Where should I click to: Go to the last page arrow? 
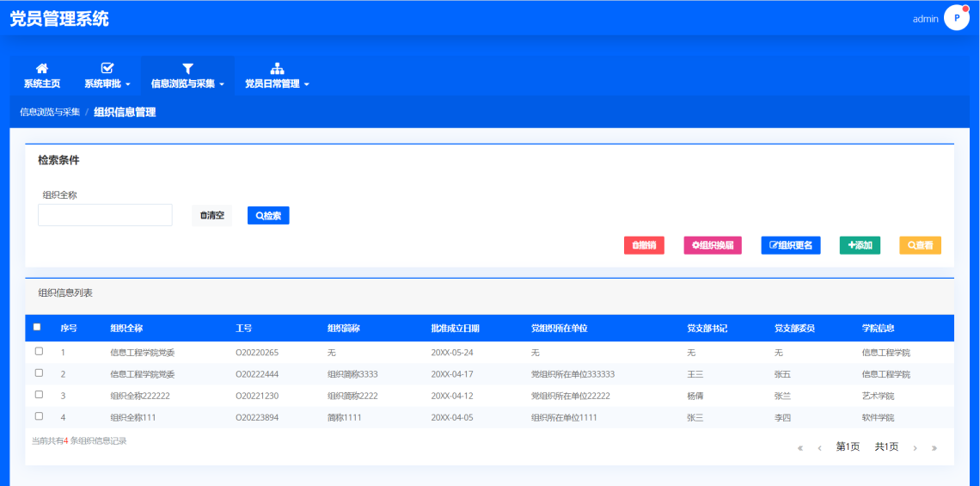pos(934,448)
